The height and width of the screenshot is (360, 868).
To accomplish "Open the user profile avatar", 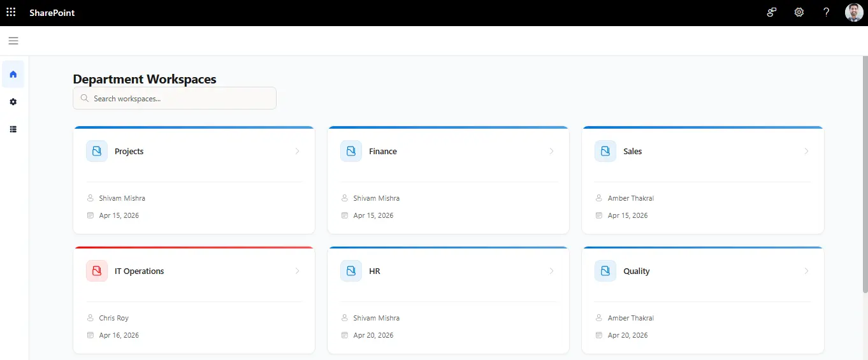I will (854, 12).
